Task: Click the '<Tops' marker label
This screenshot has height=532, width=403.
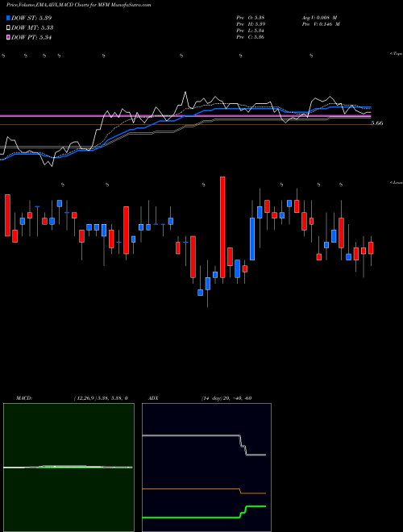Action: pyautogui.click(x=396, y=54)
